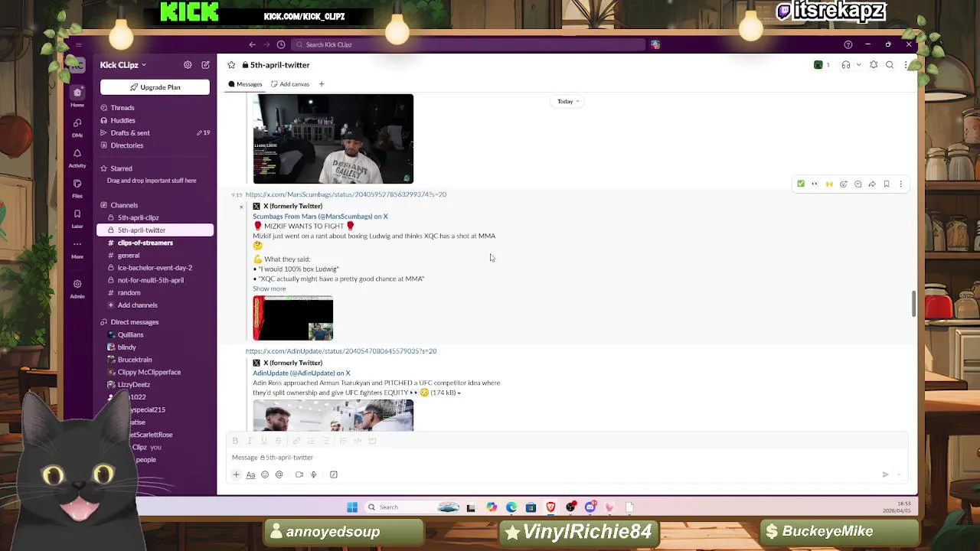
Task: Select the not-for-multi-5th-april channel
Action: pyautogui.click(x=150, y=280)
